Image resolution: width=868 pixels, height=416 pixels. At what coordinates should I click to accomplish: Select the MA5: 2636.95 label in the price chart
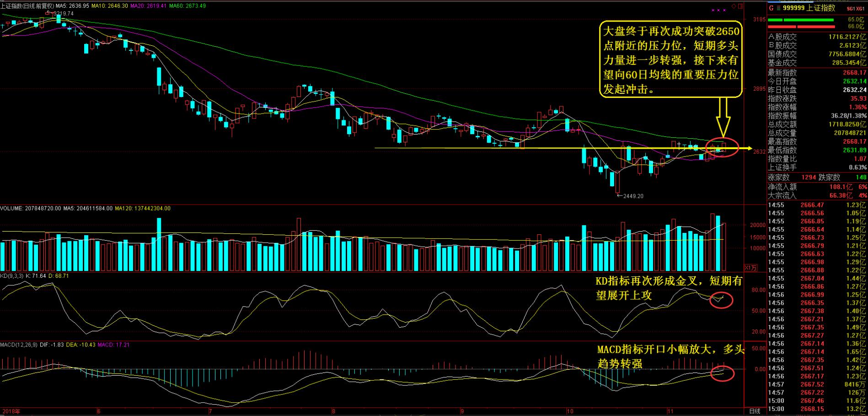pyautogui.click(x=72, y=6)
